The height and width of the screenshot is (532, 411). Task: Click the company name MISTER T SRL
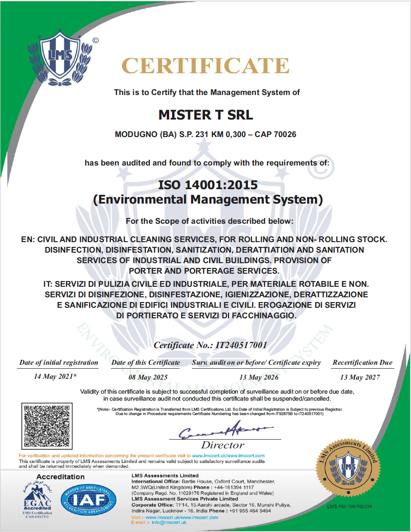click(205, 115)
